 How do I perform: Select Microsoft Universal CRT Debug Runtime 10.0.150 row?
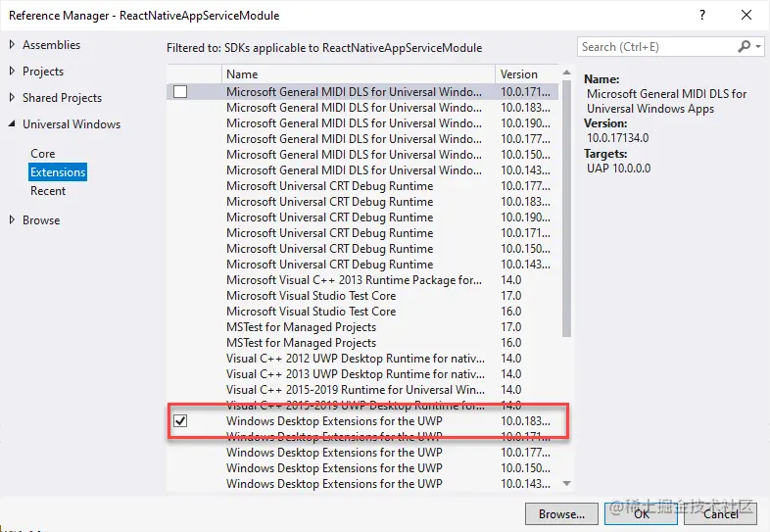point(362,249)
